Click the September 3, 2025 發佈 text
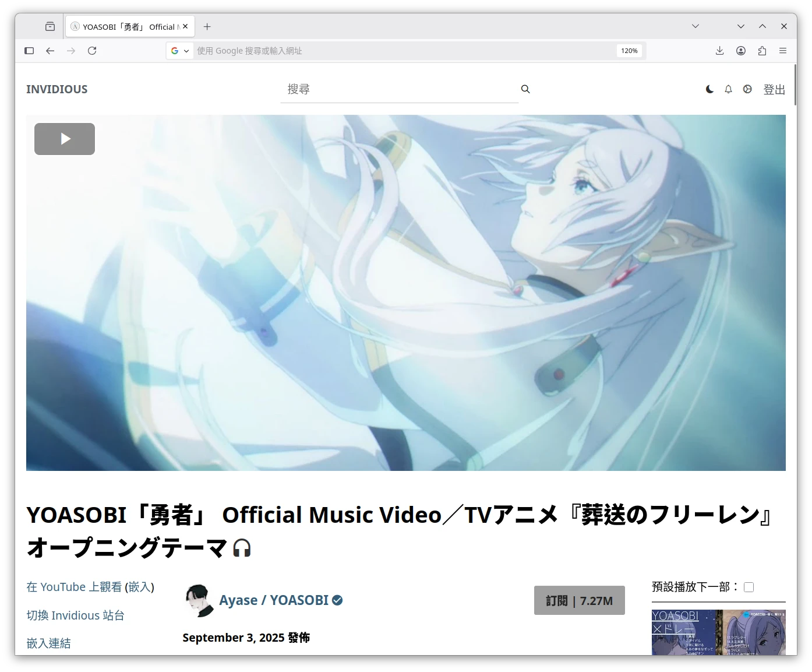This screenshot has height=672, width=812. tap(246, 638)
